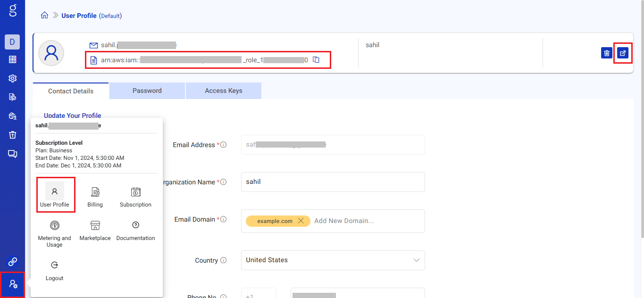Open the user settings icon in sidebar

13,284
